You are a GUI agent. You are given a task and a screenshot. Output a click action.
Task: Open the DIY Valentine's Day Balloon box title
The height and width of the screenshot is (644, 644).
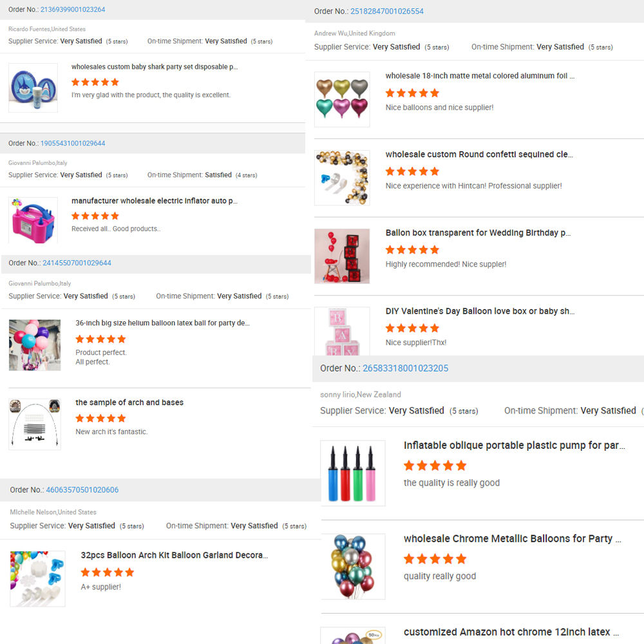[x=480, y=311]
